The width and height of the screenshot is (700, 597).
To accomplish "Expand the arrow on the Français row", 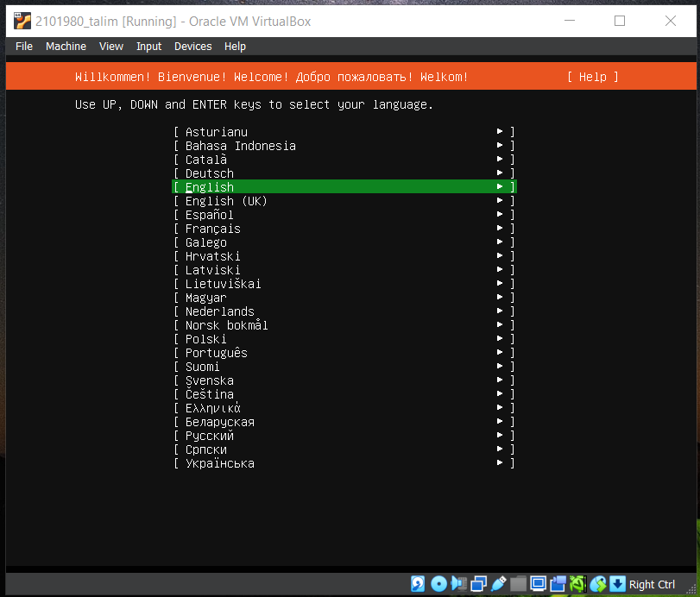I will (x=500, y=228).
